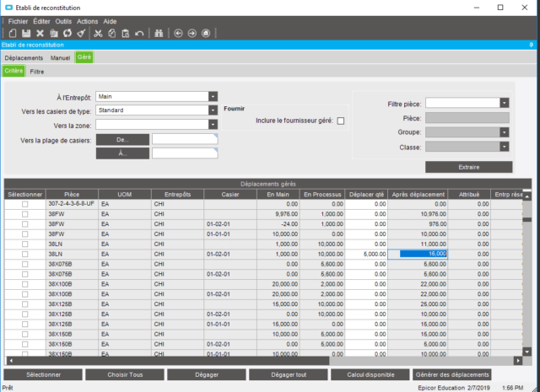Click the 5,000.00 Déplacer qté cell
The width and height of the screenshot is (540, 392).
click(x=366, y=254)
